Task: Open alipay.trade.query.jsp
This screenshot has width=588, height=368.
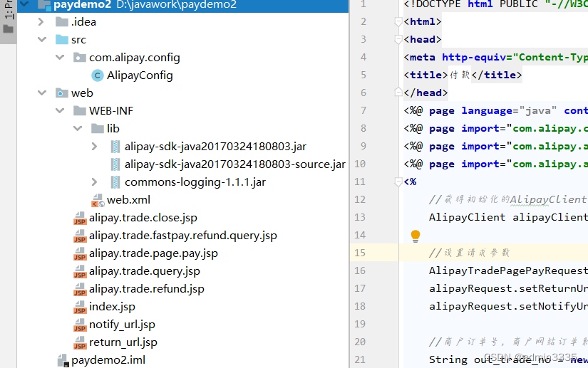Action: tap(145, 271)
